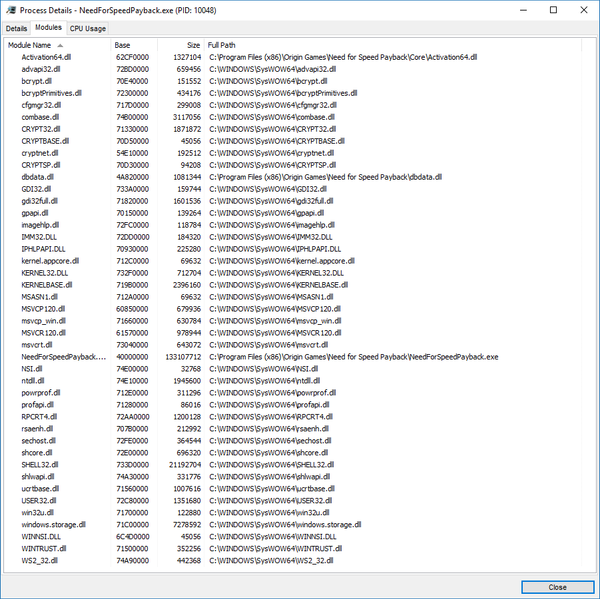
Task: Click the full path of ntdll.dll
Action: coord(264,381)
